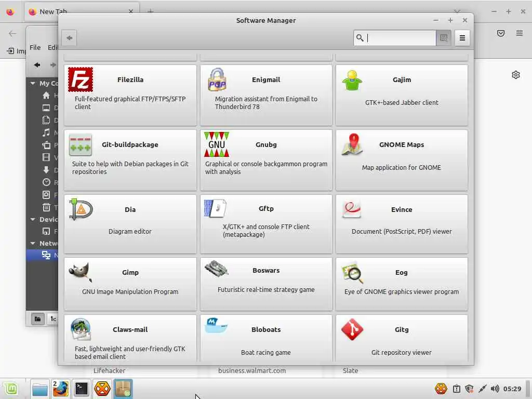Image resolution: width=532 pixels, height=399 pixels.
Task: Open the shield update manager tray icon
Action: point(469,389)
